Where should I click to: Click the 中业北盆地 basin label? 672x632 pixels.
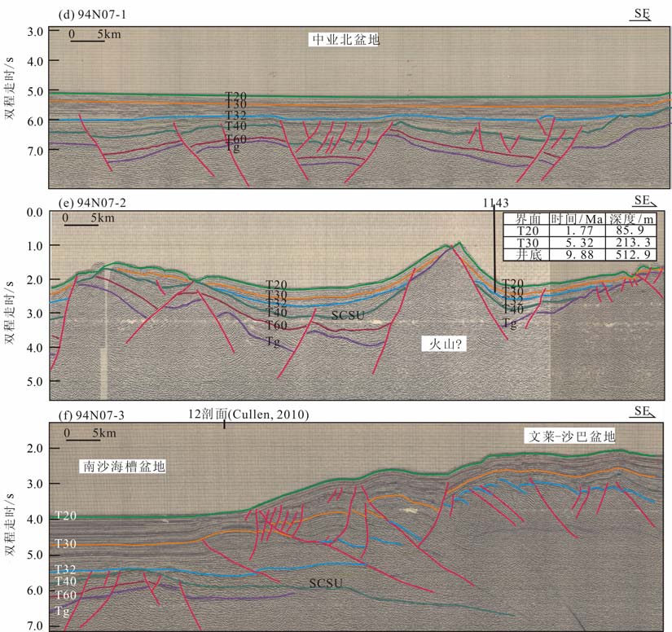(345, 39)
